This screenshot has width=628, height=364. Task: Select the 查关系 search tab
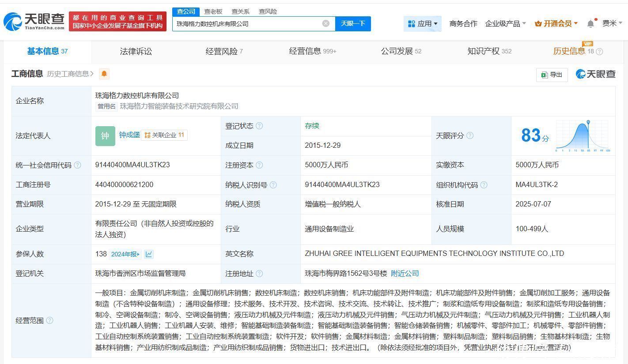coord(241,11)
